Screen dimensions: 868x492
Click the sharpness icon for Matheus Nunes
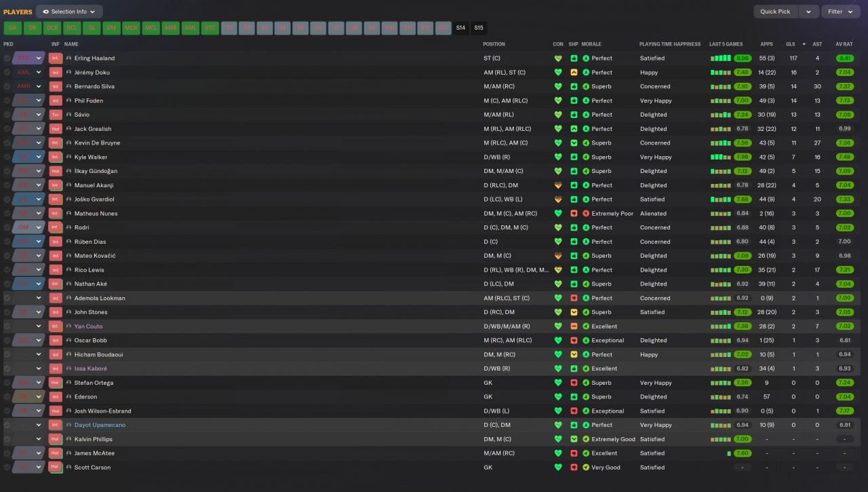point(574,214)
